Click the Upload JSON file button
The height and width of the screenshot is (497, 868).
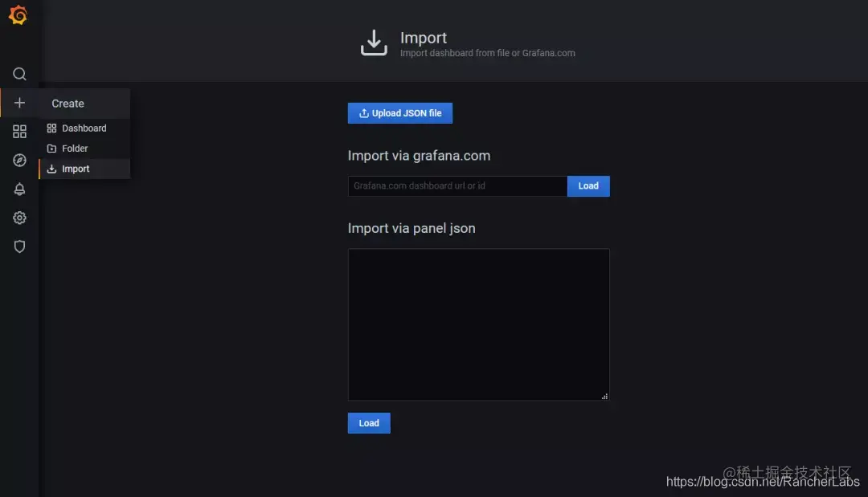click(399, 112)
